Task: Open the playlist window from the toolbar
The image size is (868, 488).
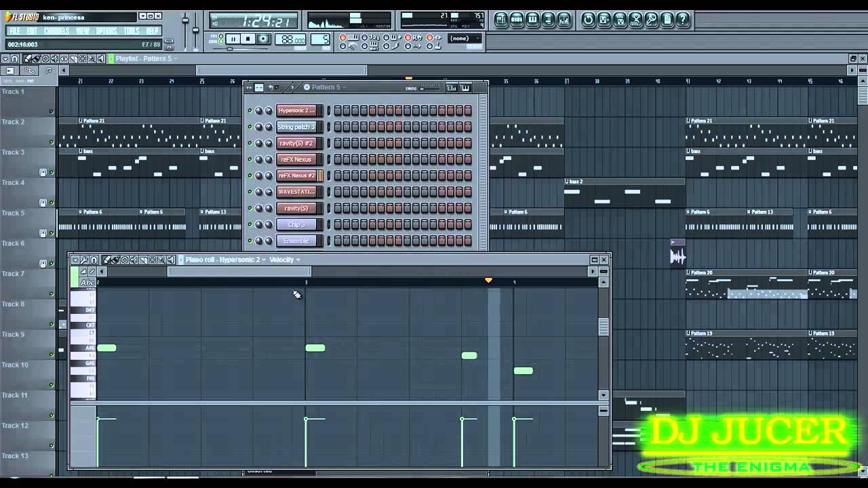Action: point(501,20)
